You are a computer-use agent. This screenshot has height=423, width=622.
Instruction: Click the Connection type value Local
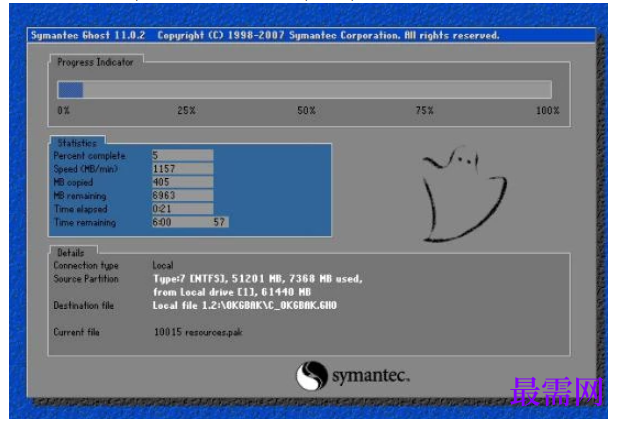point(163,265)
